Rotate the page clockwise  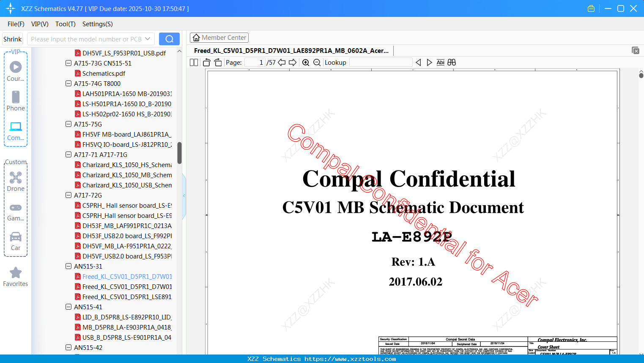point(218,63)
